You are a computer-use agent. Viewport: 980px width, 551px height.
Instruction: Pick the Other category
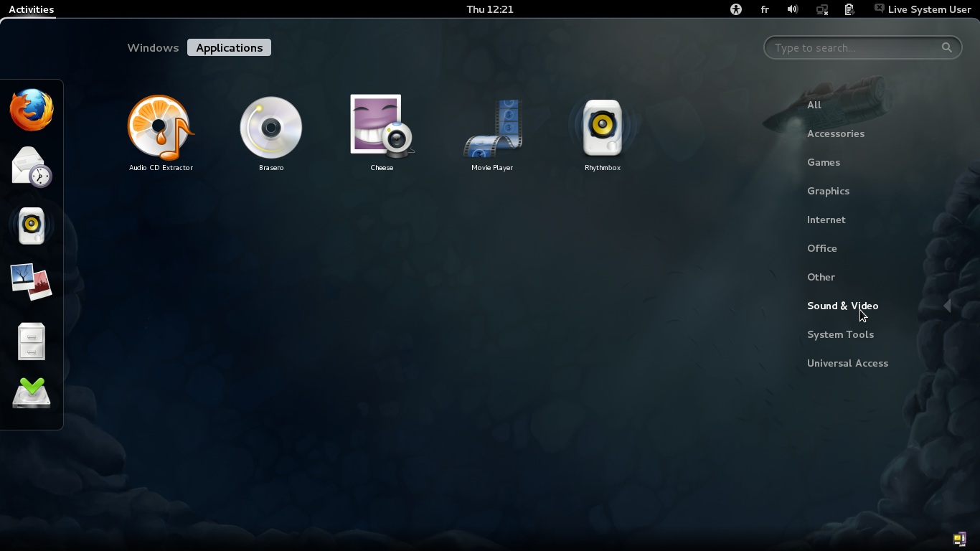pyautogui.click(x=821, y=277)
